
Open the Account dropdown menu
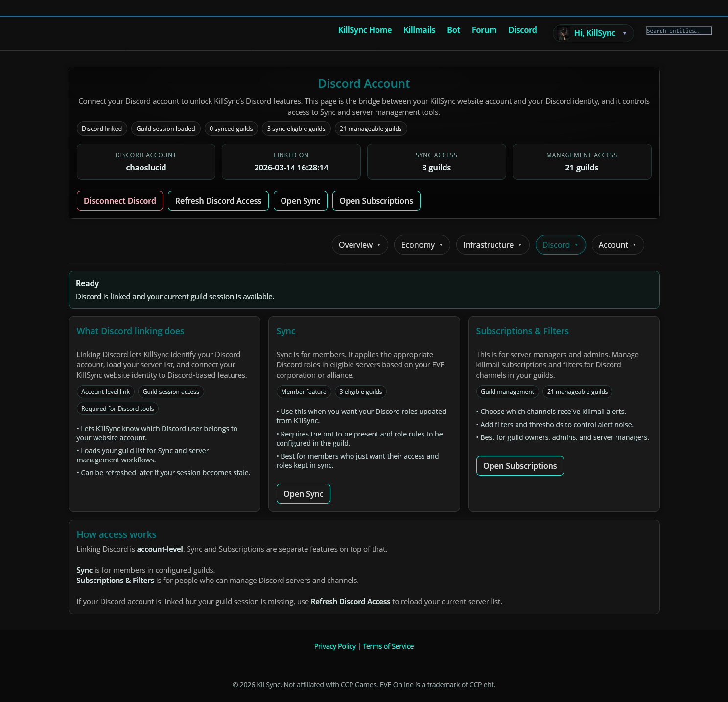point(617,245)
